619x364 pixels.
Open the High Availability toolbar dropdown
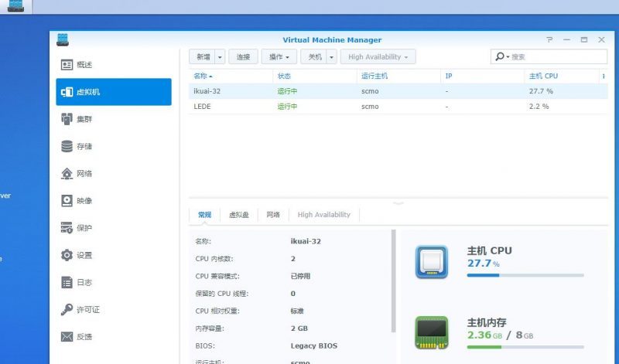point(378,57)
